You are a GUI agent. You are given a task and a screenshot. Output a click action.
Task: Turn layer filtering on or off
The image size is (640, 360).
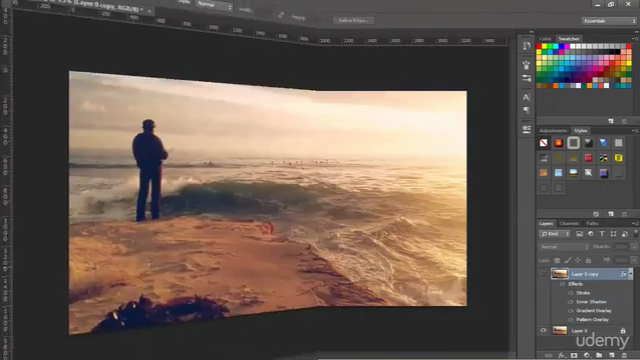pyautogui.click(x=636, y=233)
